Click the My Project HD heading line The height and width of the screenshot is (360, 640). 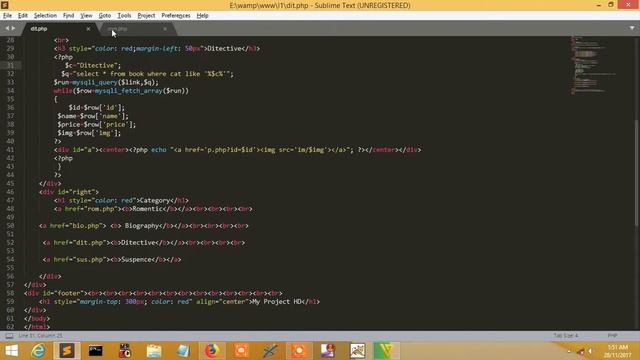coord(180,302)
